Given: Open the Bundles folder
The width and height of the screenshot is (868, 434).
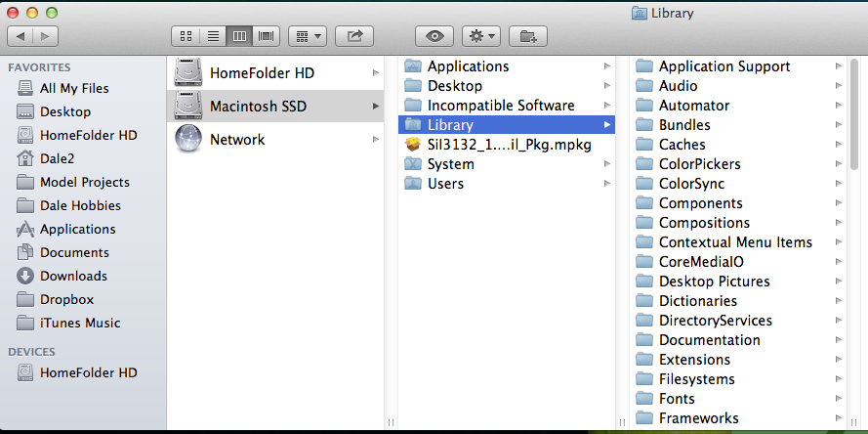Looking at the screenshot, I should pos(738,125).
